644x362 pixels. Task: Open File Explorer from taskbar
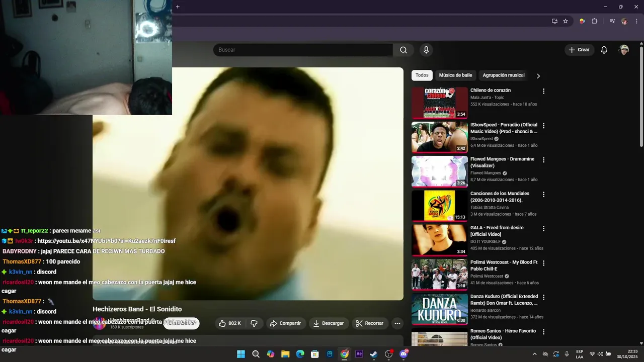pos(285,354)
